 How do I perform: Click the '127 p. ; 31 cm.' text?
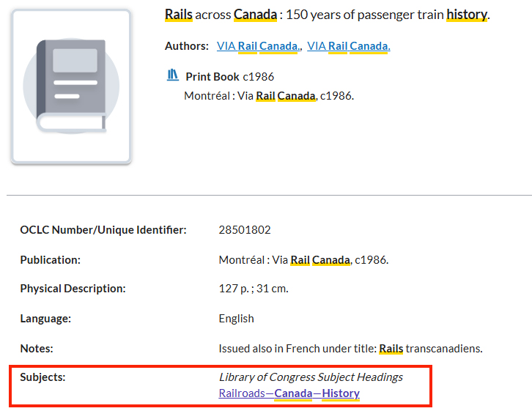click(x=254, y=289)
